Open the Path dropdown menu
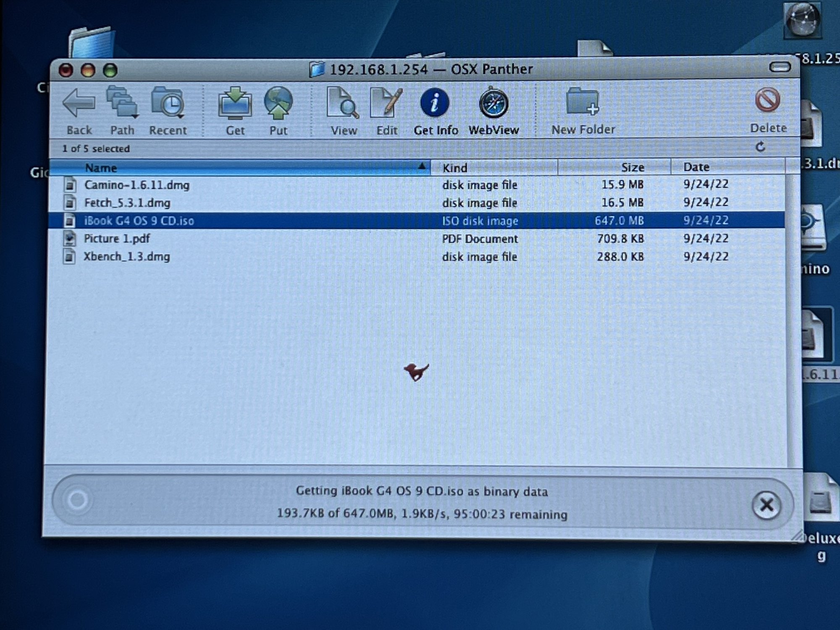Viewport: 840px width, 630px height. tap(122, 103)
